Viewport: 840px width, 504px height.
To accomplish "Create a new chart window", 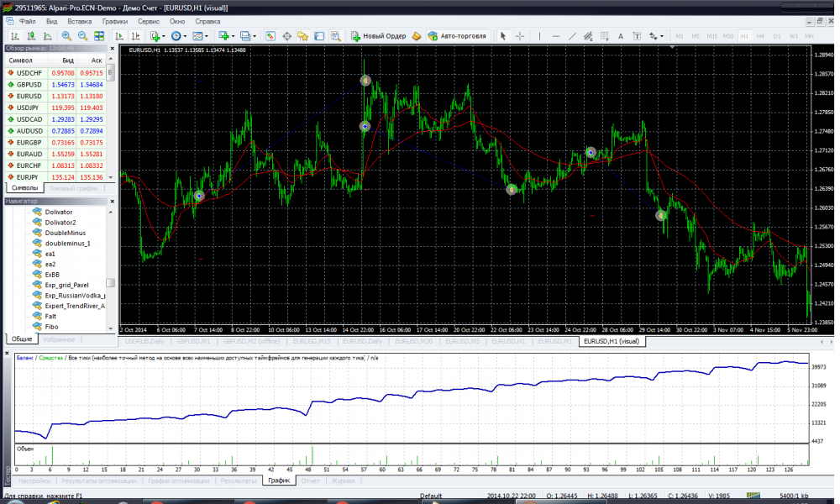I will (x=224, y=36).
